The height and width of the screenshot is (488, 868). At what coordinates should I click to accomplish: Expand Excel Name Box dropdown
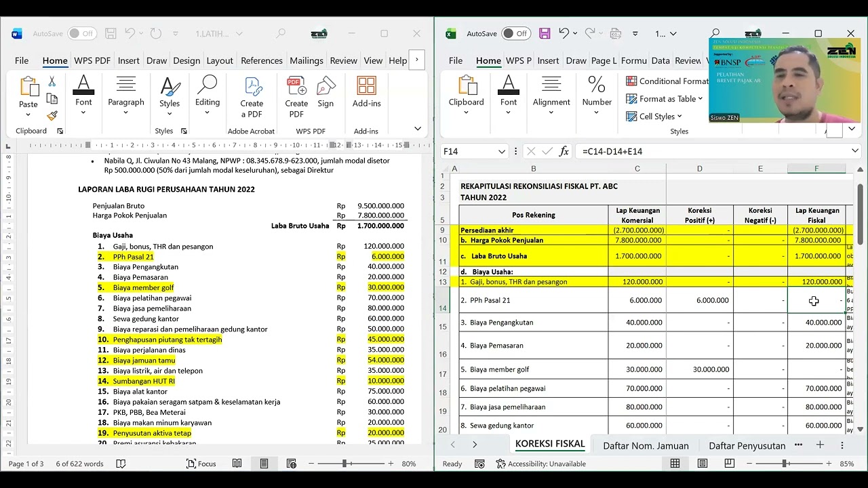[502, 151]
